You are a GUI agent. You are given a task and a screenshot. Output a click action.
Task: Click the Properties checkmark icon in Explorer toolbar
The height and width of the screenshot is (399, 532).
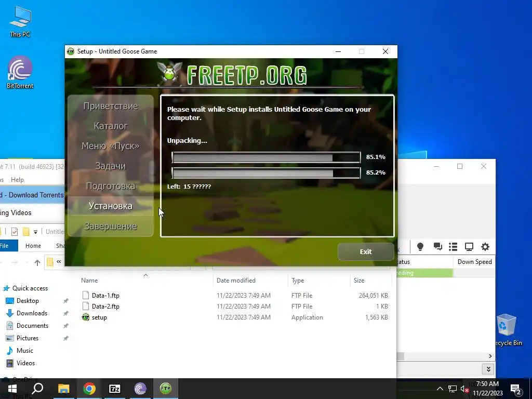(14, 232)
